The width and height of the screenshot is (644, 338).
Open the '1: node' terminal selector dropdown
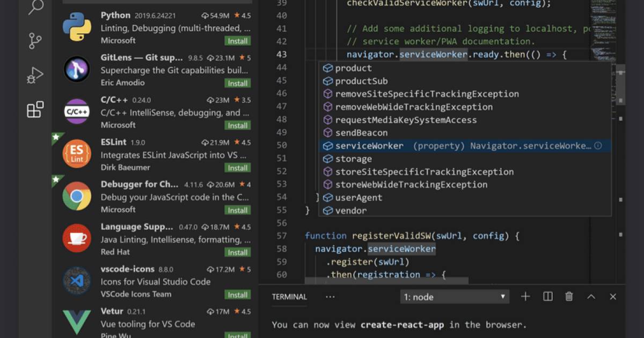pyautogui.click(x=455, y=296)
